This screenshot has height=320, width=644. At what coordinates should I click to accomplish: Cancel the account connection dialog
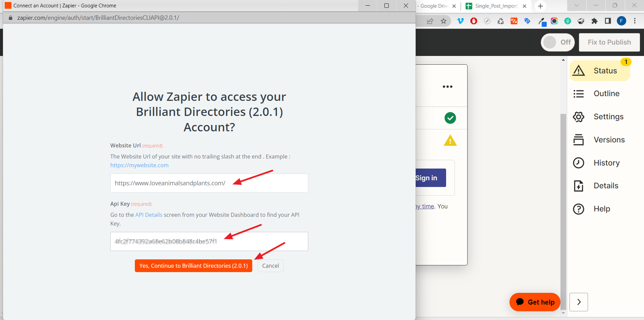tap(270, 266)
